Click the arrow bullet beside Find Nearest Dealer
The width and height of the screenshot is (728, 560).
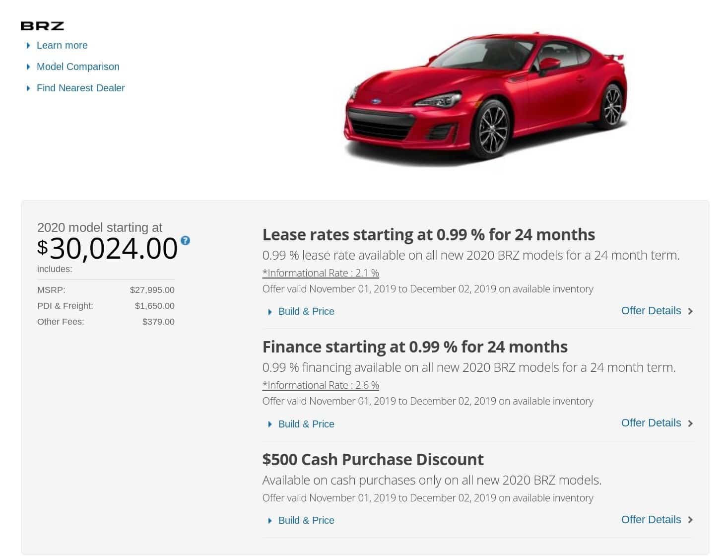28,88
